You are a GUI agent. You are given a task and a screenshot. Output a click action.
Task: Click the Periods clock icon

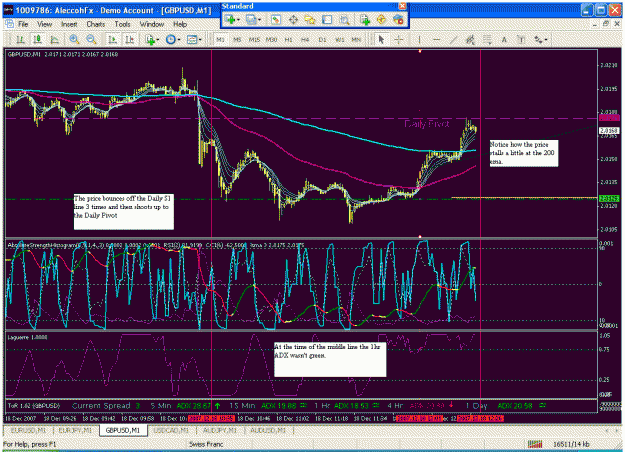(x=171, y=39)
